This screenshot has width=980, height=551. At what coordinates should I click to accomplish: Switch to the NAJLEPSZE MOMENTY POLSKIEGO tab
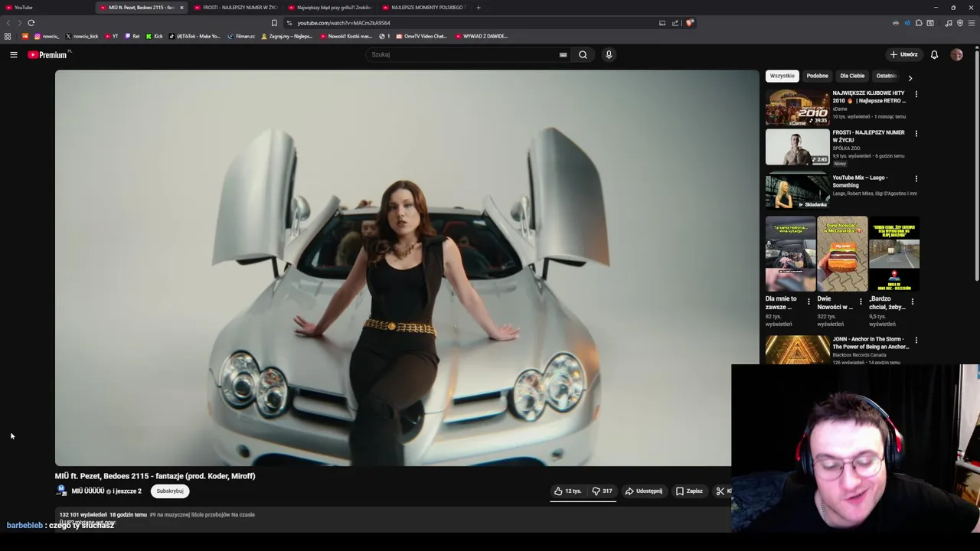point(423,8)
